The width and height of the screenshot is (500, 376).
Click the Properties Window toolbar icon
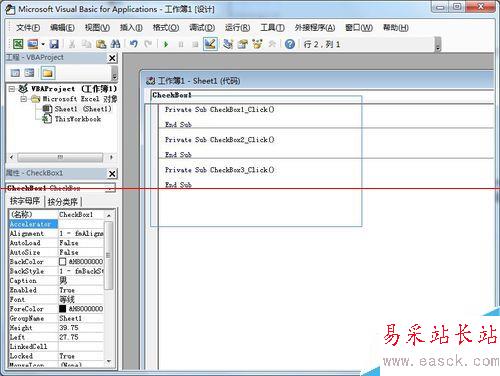point(243,44)
